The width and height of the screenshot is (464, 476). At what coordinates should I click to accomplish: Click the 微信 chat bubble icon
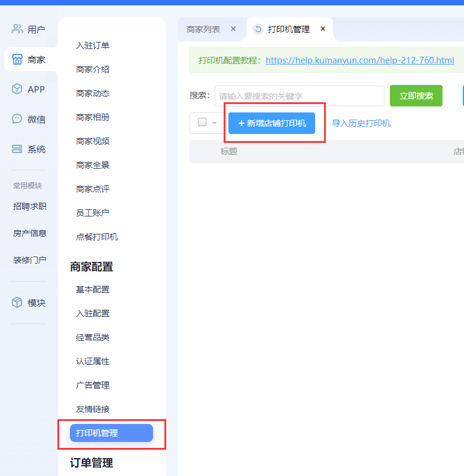click(17, 119)
